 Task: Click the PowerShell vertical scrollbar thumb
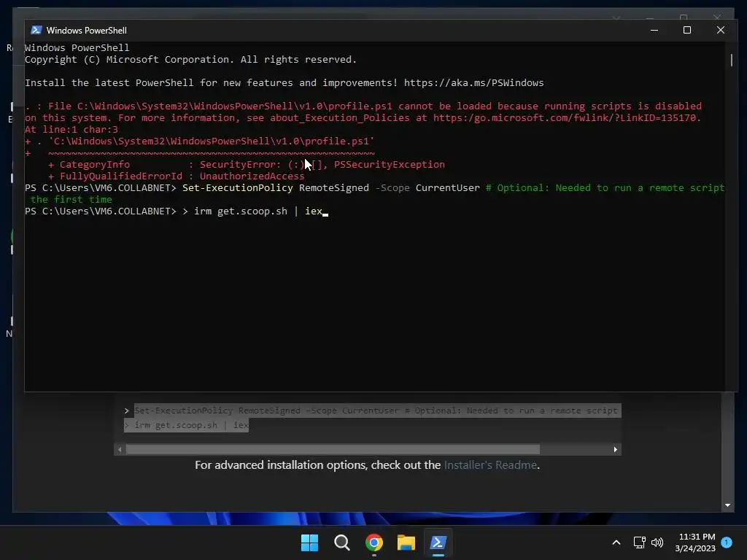(731, 60)
